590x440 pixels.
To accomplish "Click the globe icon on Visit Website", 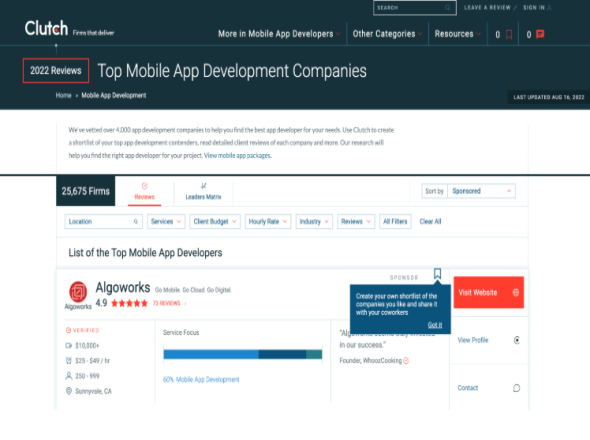I will coord(516,292).
